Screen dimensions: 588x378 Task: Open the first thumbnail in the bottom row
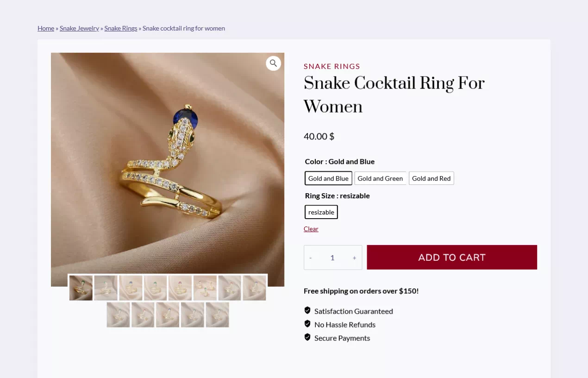coord(118,315)
